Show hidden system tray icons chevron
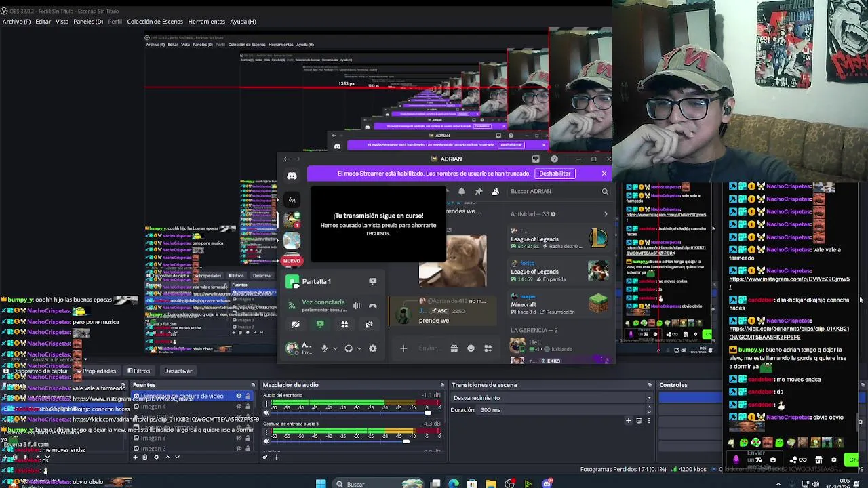Image resolution: width=868 pixels, height=488 pixels. click(778, 484)
